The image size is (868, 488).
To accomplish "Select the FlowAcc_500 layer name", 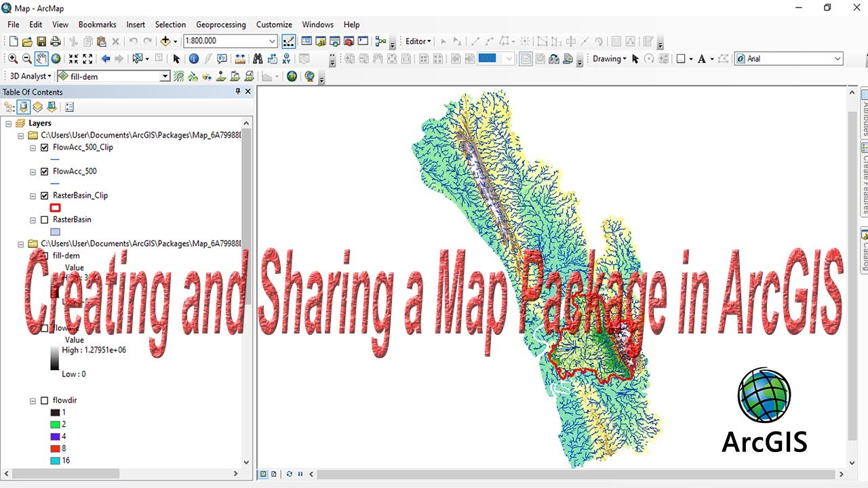I will [x=75, y=171].
